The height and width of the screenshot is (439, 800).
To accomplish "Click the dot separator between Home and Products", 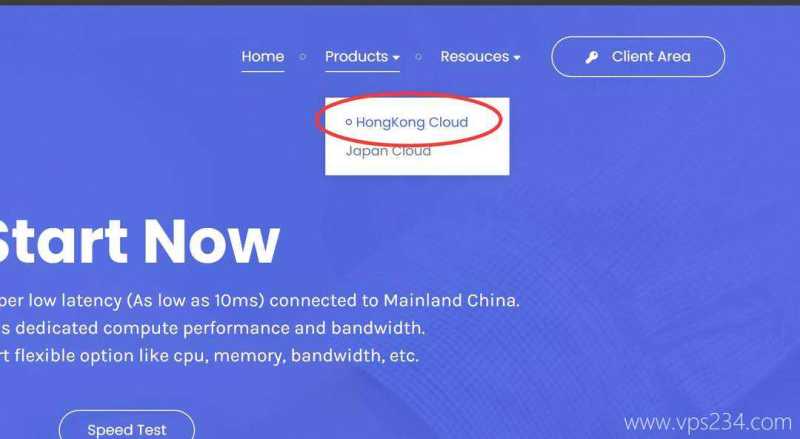I will click(x=303, y=57).
